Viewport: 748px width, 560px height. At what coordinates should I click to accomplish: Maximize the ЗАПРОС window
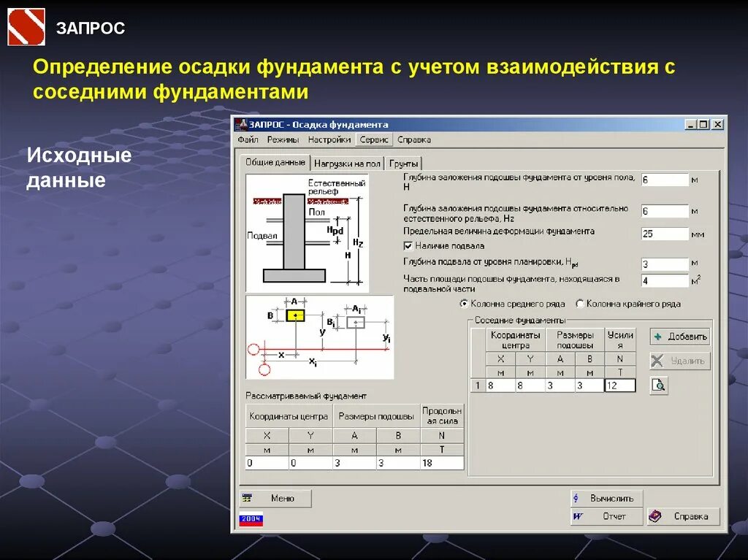point(703,125)
